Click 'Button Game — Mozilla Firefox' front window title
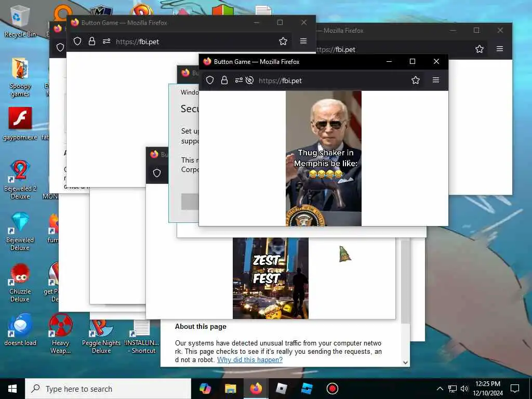The height and width of the screenshot is (399, 532). click(257, 62)
